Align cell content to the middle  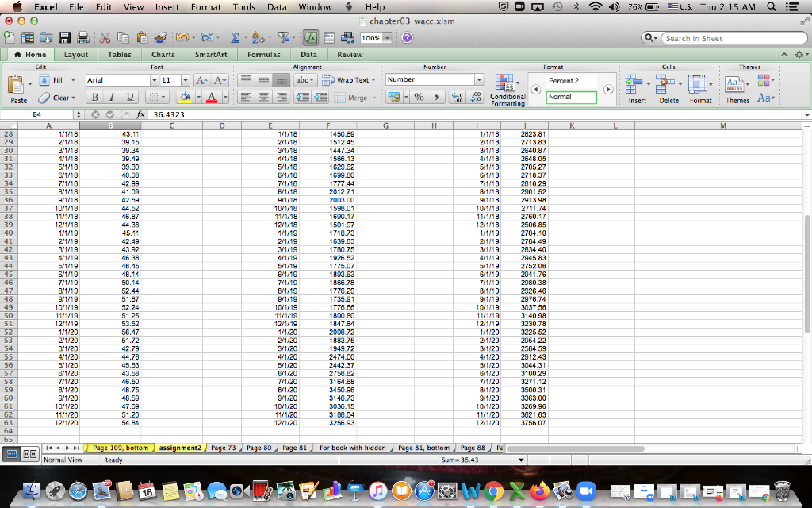coord(263,80)
